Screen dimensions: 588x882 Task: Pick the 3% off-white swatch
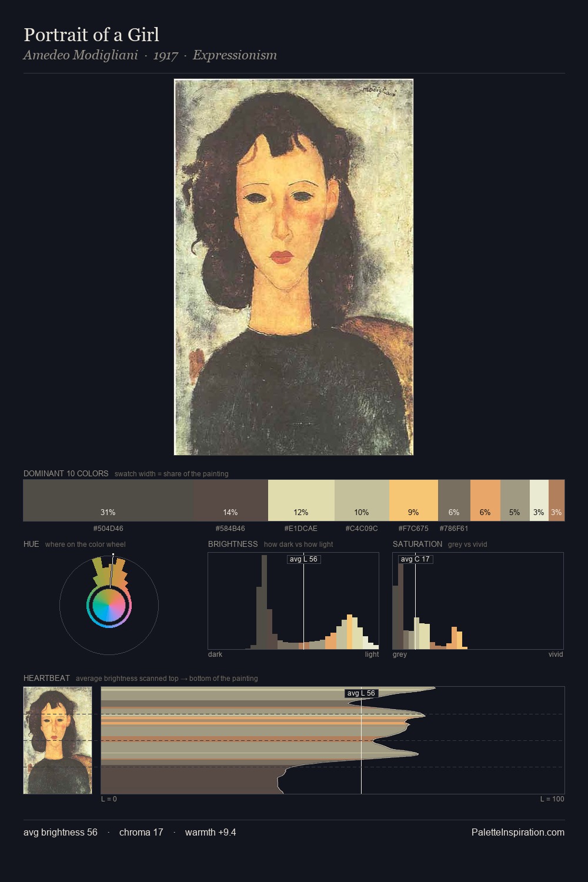[x=539, y=500]
